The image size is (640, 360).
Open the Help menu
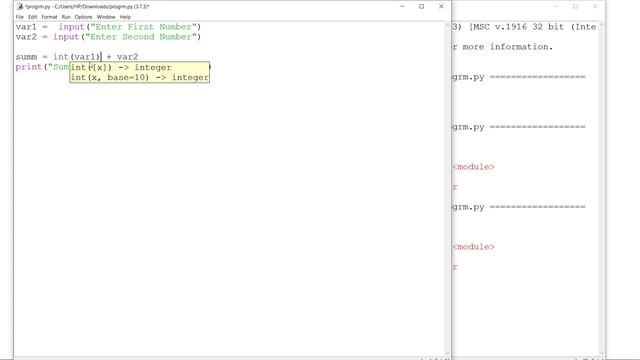tap(125, 17)
